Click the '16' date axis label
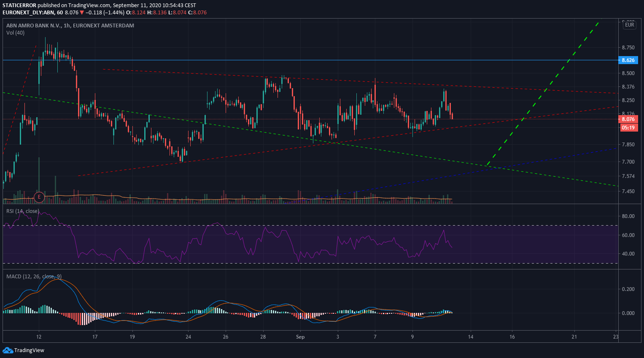644x358 pixels. 512,337
